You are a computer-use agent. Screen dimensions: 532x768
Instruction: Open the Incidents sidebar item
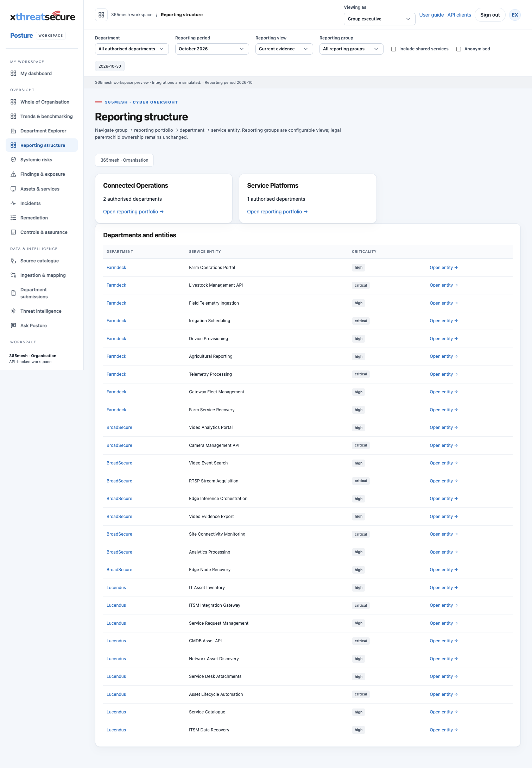click(x=42, y=203)
